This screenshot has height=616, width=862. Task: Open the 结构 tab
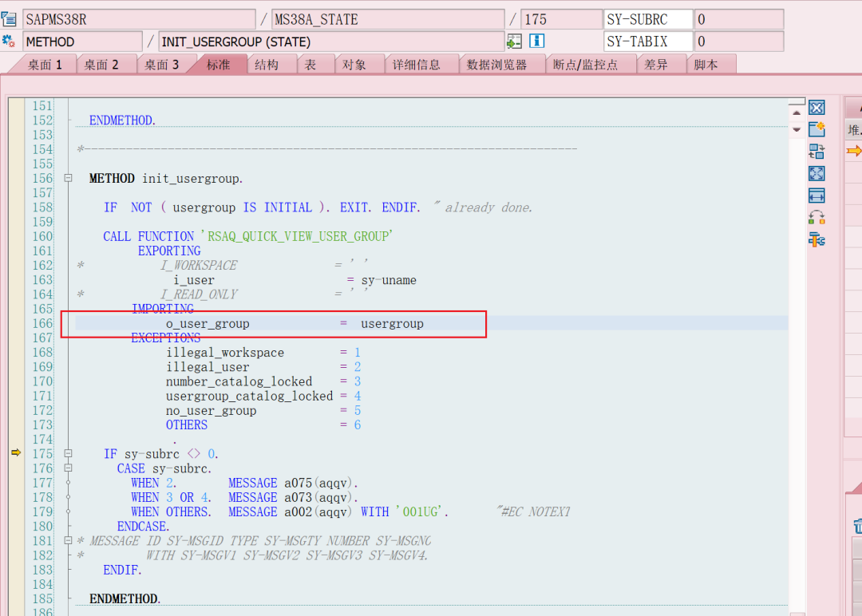267,65
